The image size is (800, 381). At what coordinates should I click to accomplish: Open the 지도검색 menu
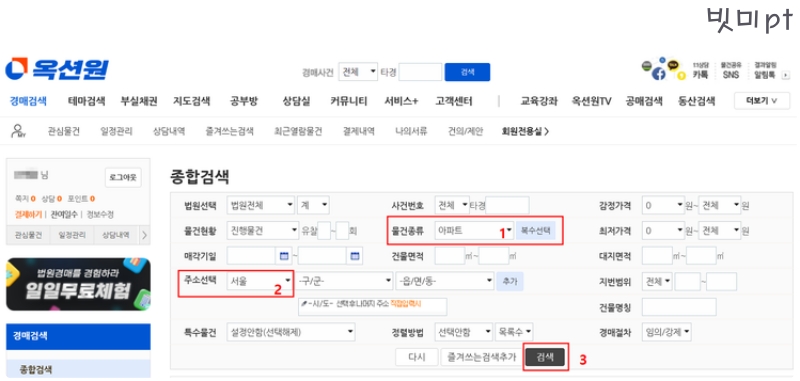191,101
